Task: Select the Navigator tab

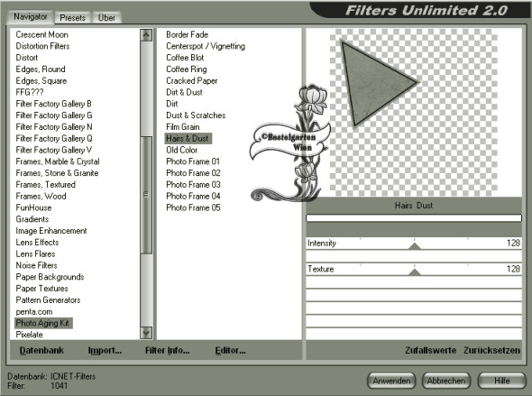Action: (x=30, y=16)
